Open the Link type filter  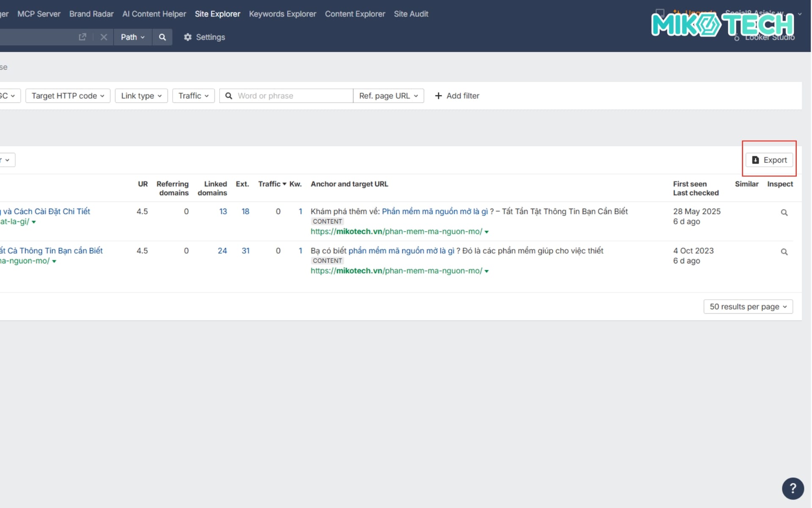pos(141,96)
